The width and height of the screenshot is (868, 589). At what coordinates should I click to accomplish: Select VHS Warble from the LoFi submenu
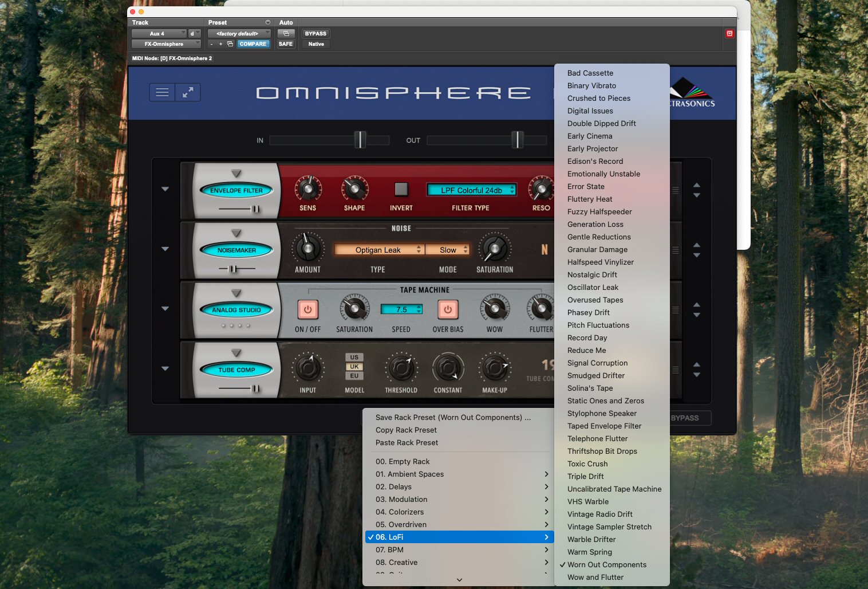(x=588, y=501)
